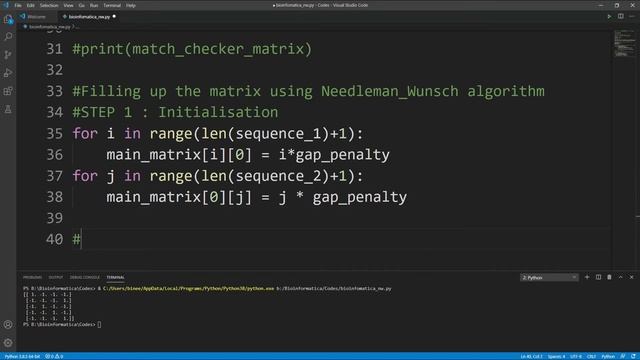Select the bioinformatica_nw.py editor tab
This screenshot has height=360, width=640.
[88, 17]
